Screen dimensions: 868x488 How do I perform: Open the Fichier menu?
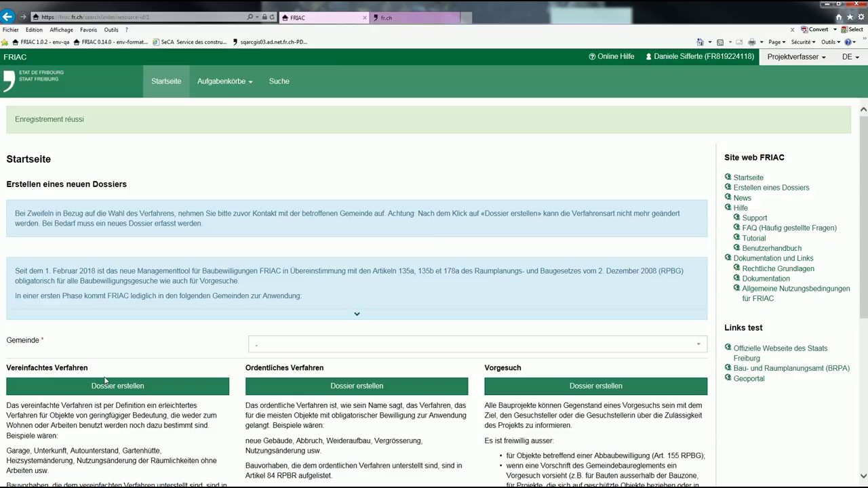click(x=11, y=30)
